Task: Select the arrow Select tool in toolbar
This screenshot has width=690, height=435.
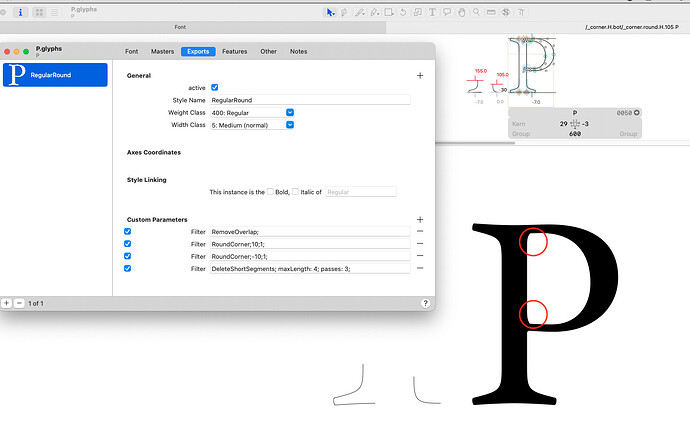Action: tap(331, 12)
